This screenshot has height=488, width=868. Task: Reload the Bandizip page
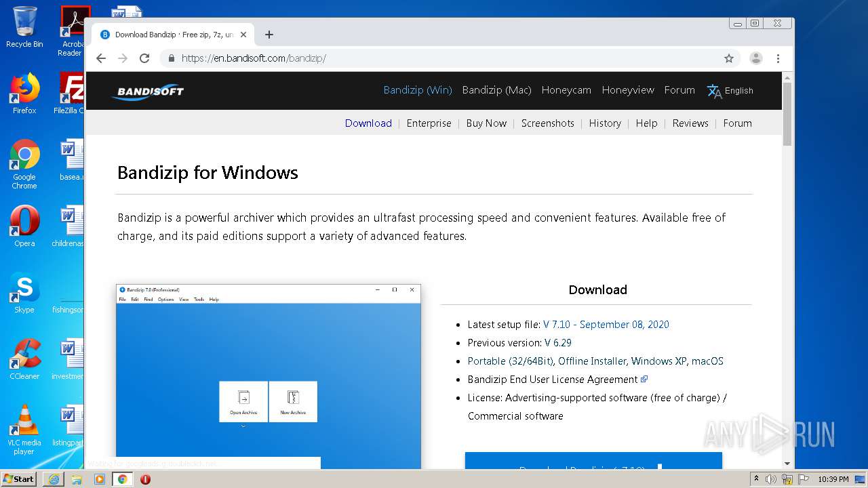pyautogui.click(x=144, y=58)
